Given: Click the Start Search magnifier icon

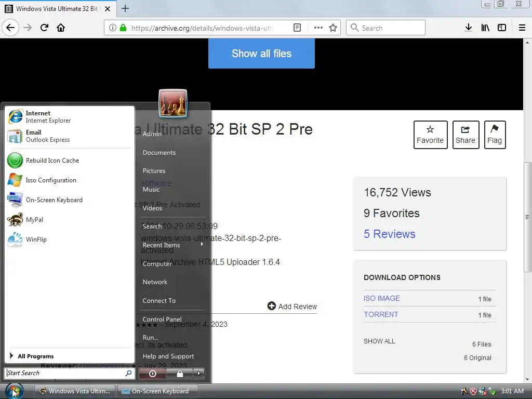Looking at the screenshot, I should pyautogui.click(x=129, y=373).
